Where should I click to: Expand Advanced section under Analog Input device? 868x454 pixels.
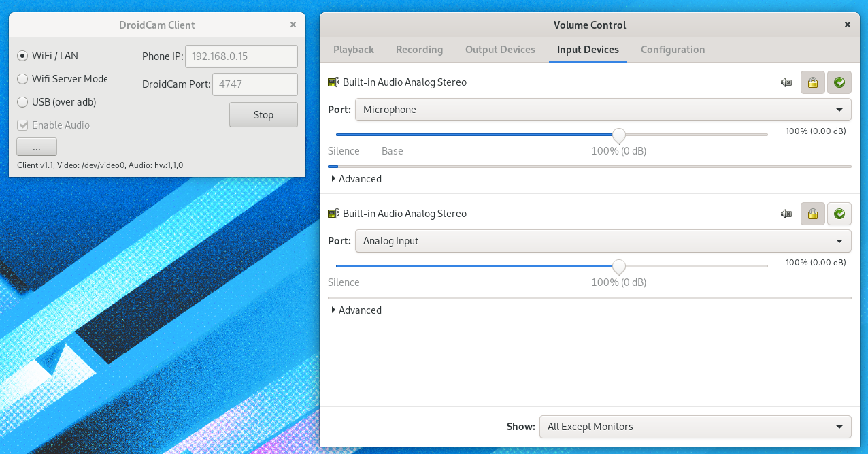(356, 310)
